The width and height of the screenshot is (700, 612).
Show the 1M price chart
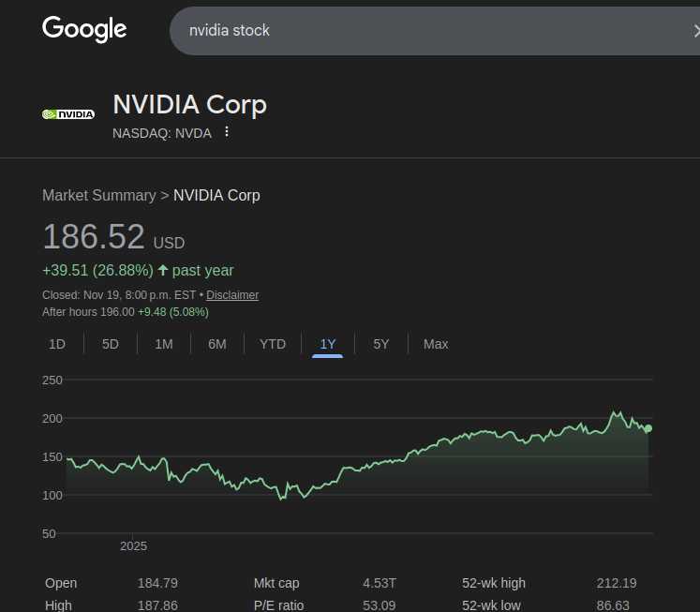(x=164, y=344)
